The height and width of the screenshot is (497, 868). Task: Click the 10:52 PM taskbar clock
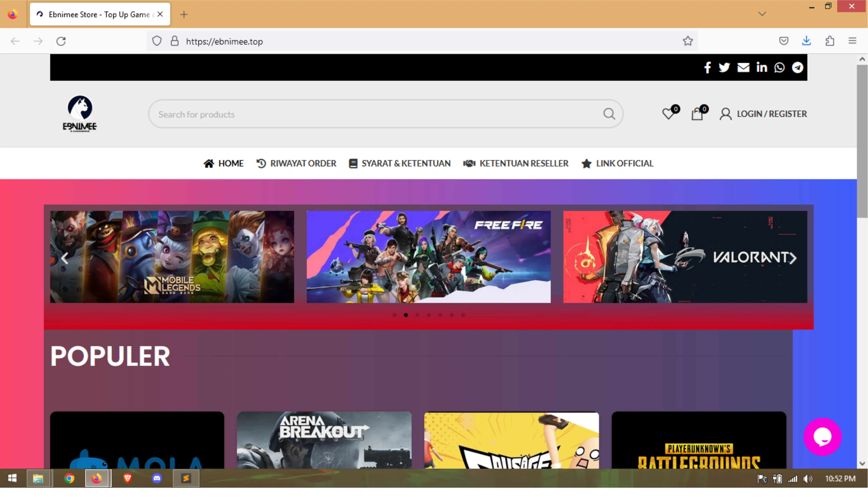click(840, 479)
